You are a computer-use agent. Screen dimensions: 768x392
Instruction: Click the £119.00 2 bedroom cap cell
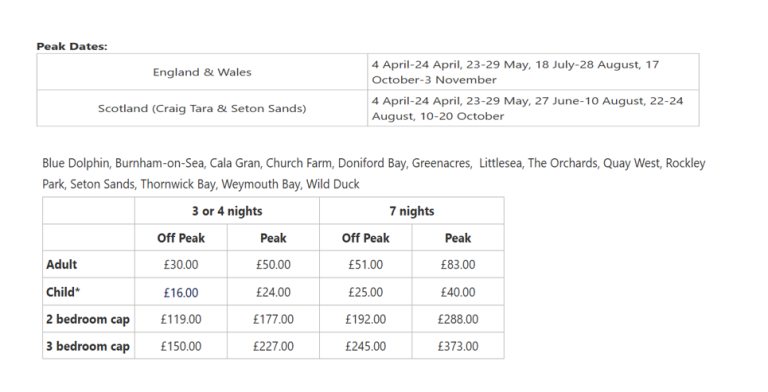(x=181, y=319)
